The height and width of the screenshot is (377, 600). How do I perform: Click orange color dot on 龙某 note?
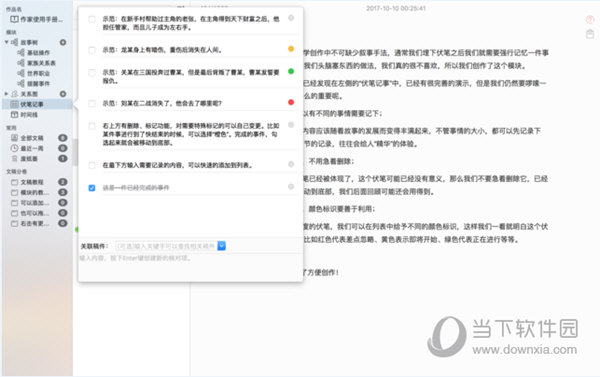click(291, 49)
